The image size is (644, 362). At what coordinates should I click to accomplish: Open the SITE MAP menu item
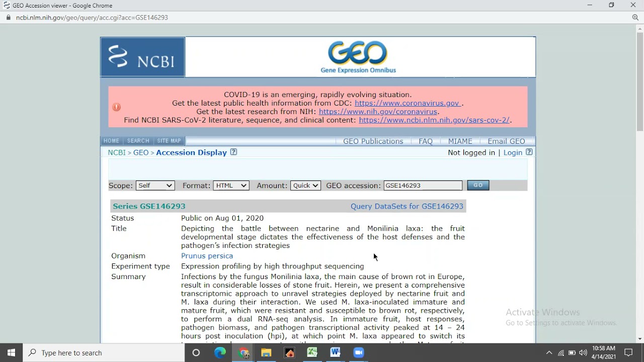[169, 141]
